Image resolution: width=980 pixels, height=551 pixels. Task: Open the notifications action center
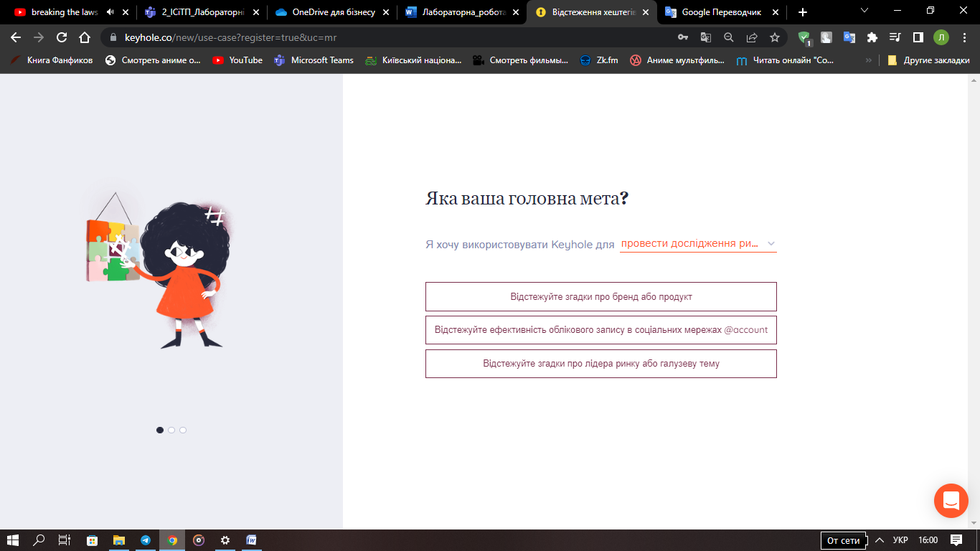tap(956, 540)
